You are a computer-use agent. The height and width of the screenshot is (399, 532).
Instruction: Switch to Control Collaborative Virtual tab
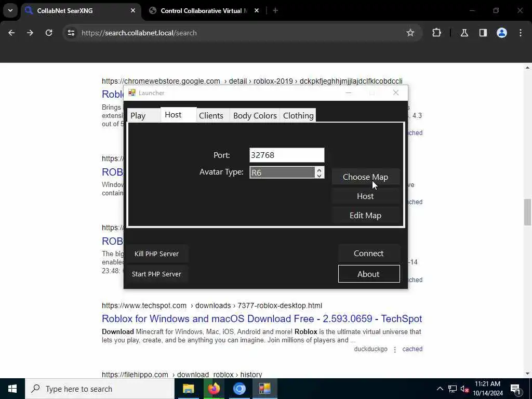(204, 11)
